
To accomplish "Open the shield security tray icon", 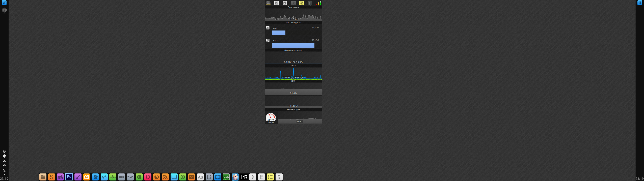I will point(4,156).
